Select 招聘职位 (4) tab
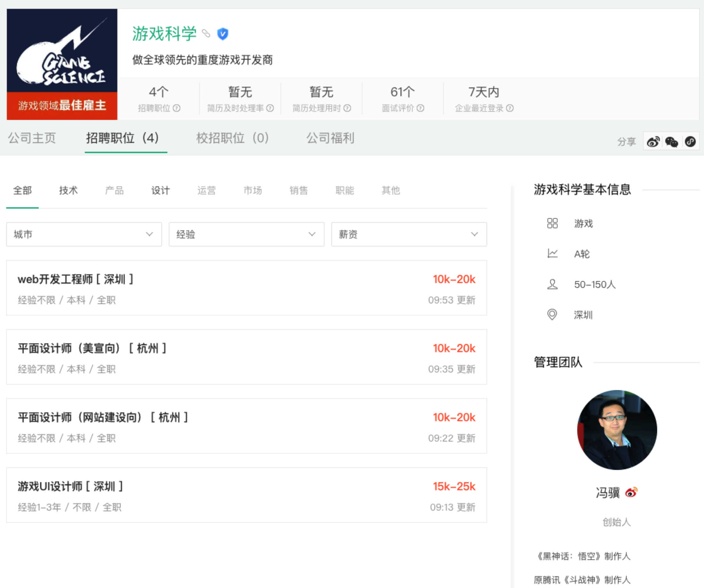Screen dimensions: 704x588 [123, 138]
